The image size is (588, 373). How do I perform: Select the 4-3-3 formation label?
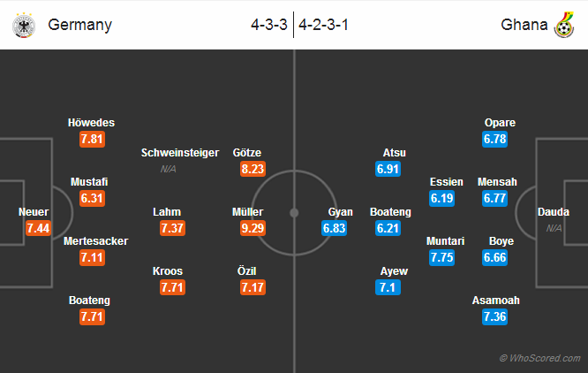(269, 25)
